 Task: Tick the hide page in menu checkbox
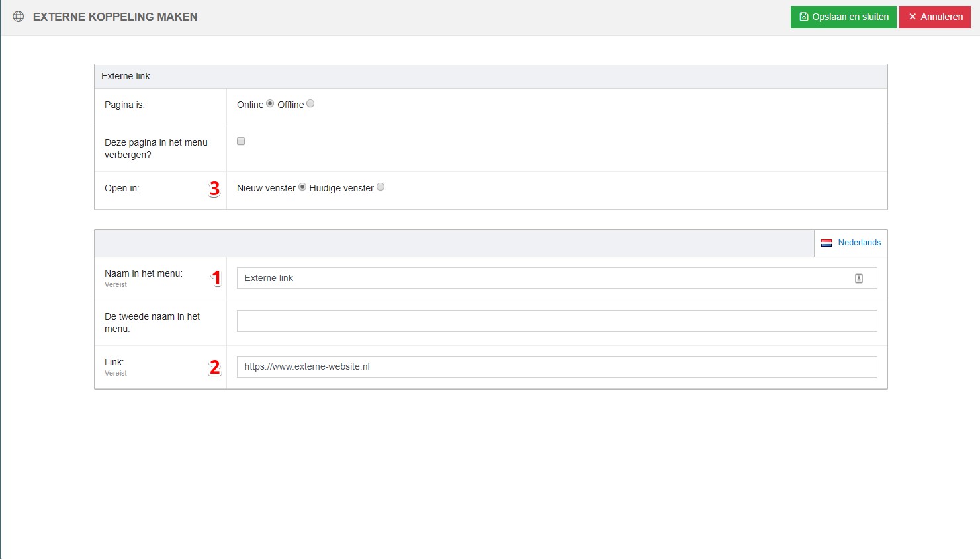[241, 141]
